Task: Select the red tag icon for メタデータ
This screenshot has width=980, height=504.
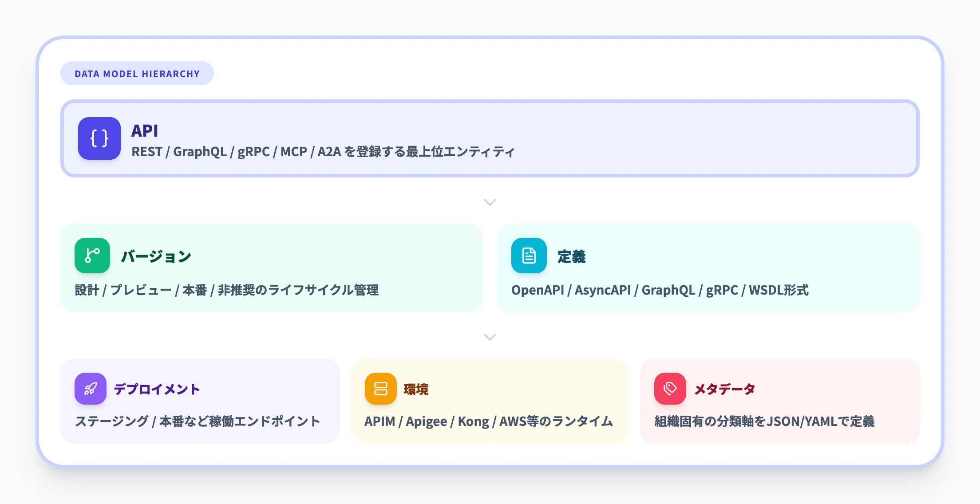Action: [x=669, y=389]
